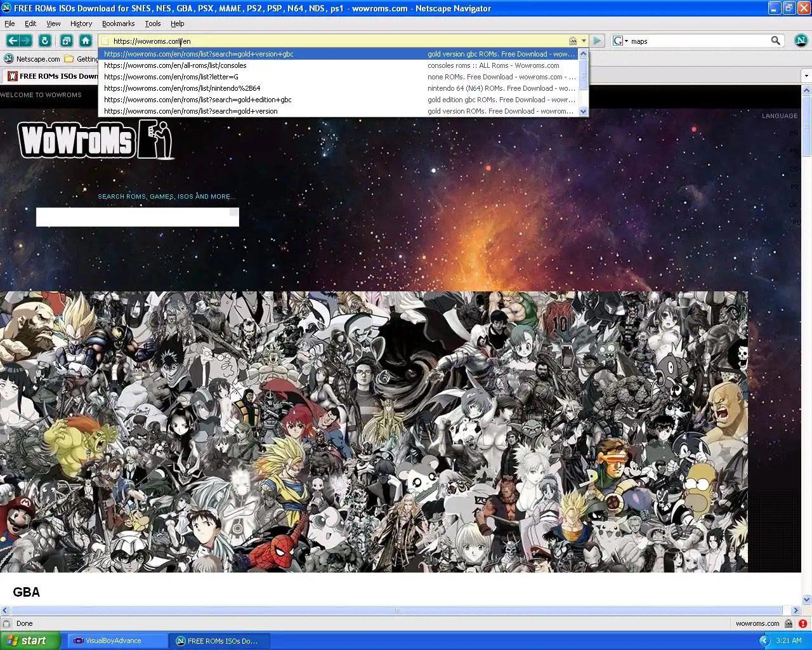Click the Forward arrow navigation button
This screenshot has height=650, width=812.
(x=26, y=41)
